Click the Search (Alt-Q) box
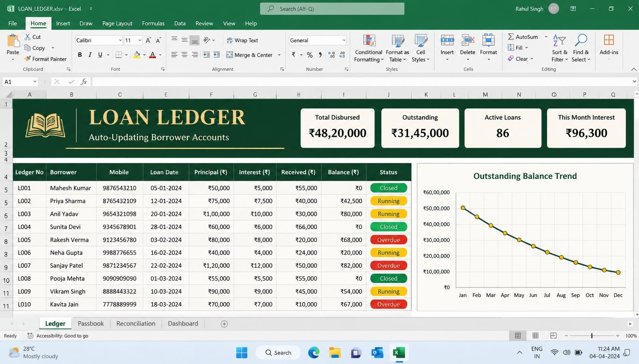This screenshot has width=639, height=364. (332, 9)
